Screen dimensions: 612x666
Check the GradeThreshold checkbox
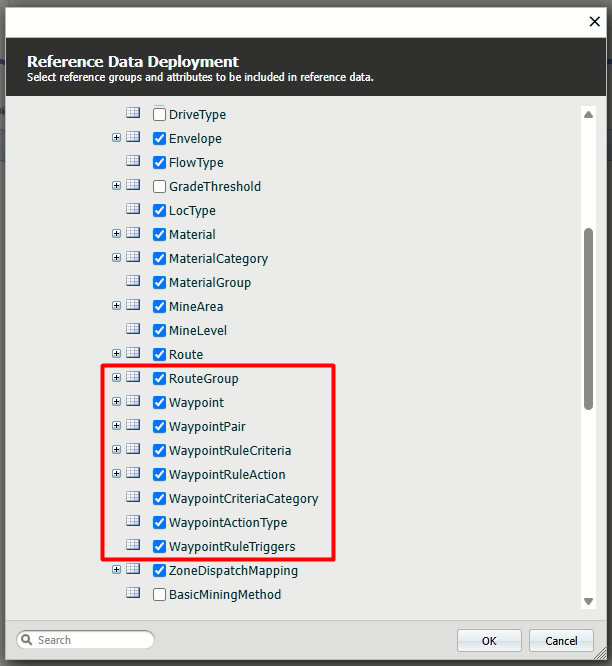(159, 187)
